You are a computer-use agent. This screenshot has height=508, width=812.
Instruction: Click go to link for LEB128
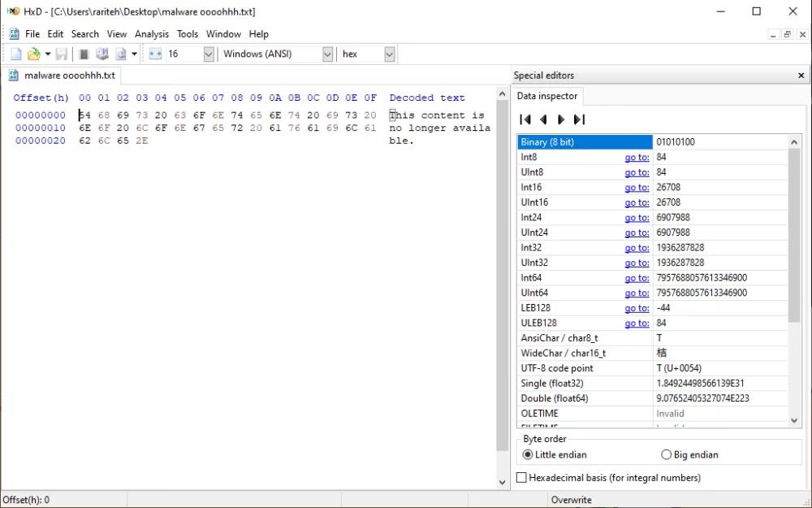pyautogui.click(x=637, y=308)
